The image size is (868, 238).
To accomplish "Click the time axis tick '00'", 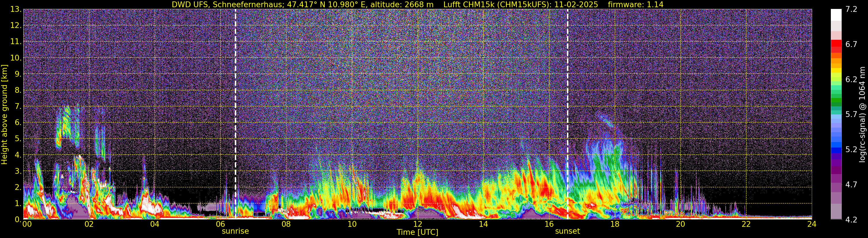I will point(27,224).
